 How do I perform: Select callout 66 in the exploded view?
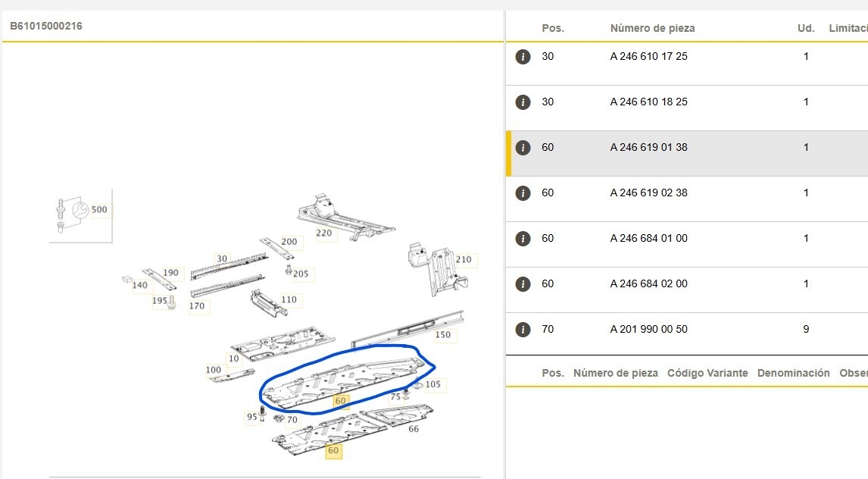[x=414, y=429]
